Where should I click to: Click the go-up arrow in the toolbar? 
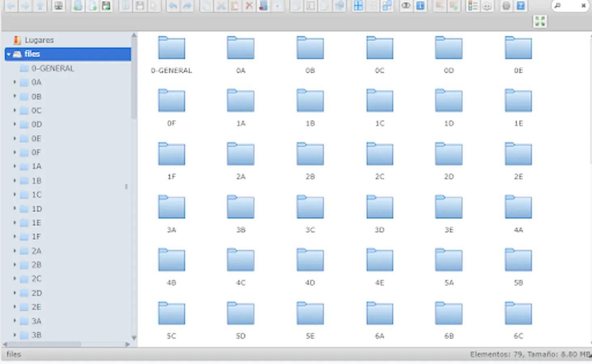(40, 6)
